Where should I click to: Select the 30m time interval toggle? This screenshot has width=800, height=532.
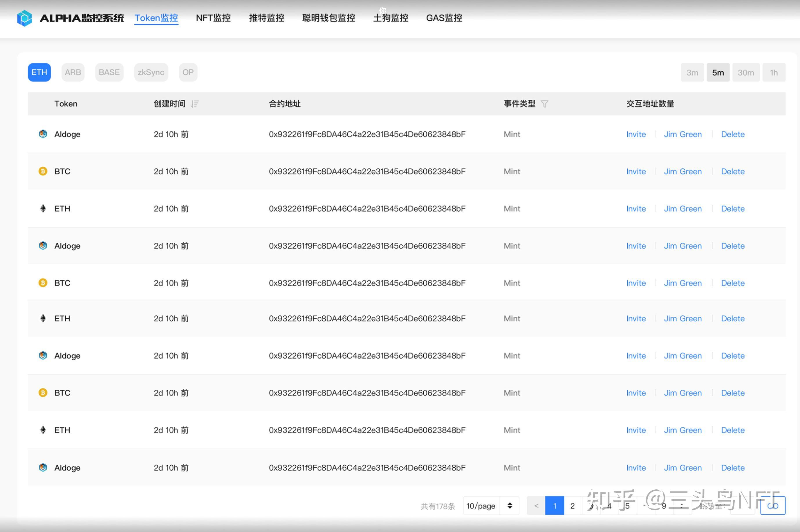(746, 72)
